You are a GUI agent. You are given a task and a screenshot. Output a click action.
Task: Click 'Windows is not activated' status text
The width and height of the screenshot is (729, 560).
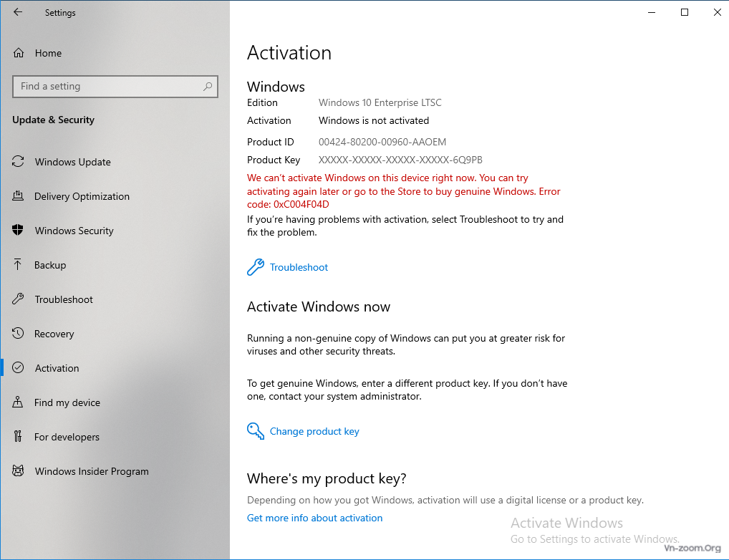pos(374,120)
